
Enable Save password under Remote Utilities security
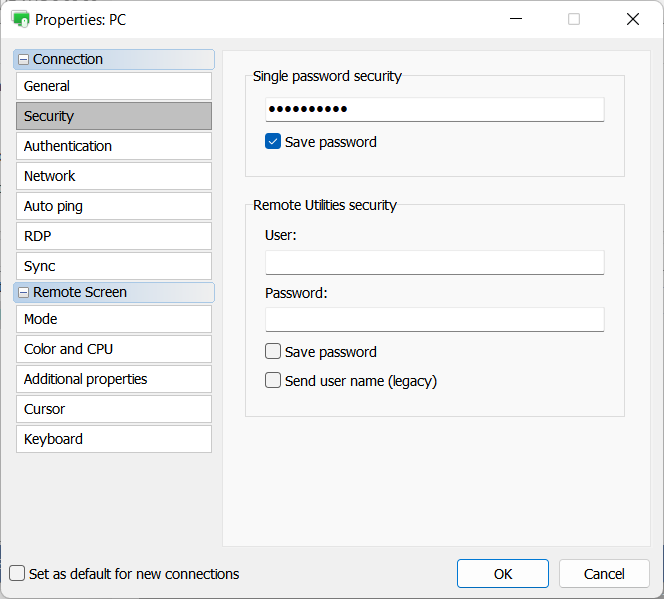(x=273, y=352)
